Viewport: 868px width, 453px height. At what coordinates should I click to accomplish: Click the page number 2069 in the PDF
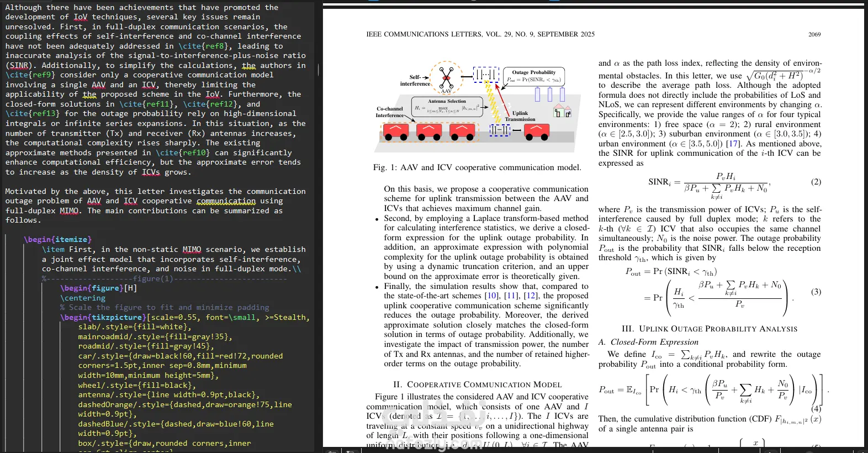(814, 34)
